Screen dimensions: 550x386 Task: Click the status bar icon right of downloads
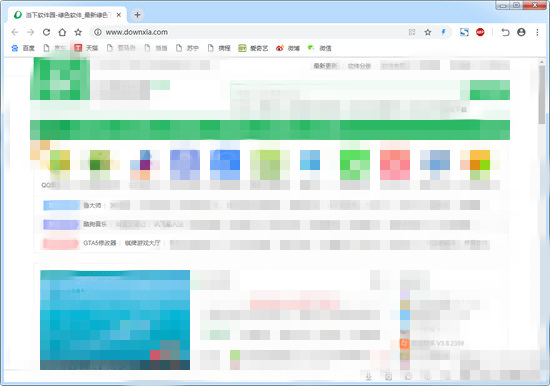click(x=388, y=377)
